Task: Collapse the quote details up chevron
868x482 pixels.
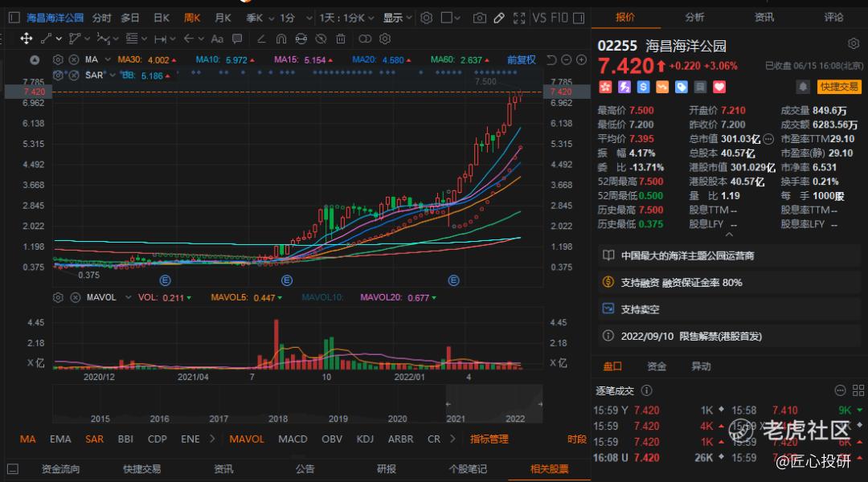Action: (729, 235)
